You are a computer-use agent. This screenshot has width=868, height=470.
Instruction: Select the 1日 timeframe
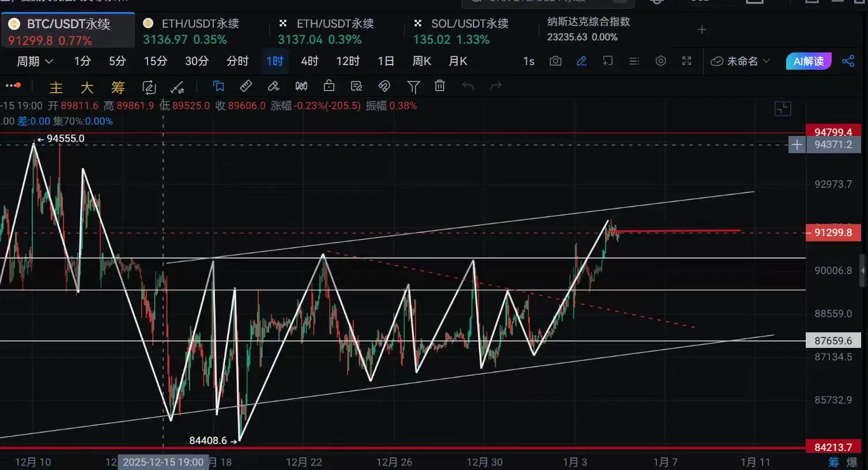386,61
